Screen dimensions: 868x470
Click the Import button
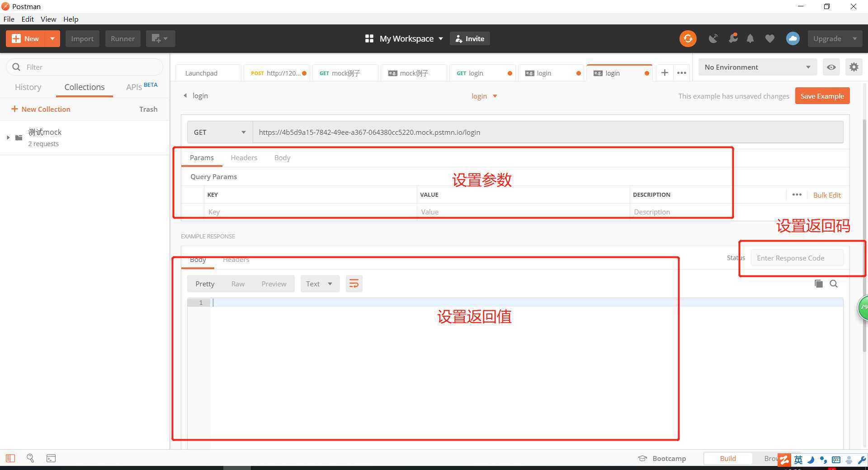(x=82, y=38)
